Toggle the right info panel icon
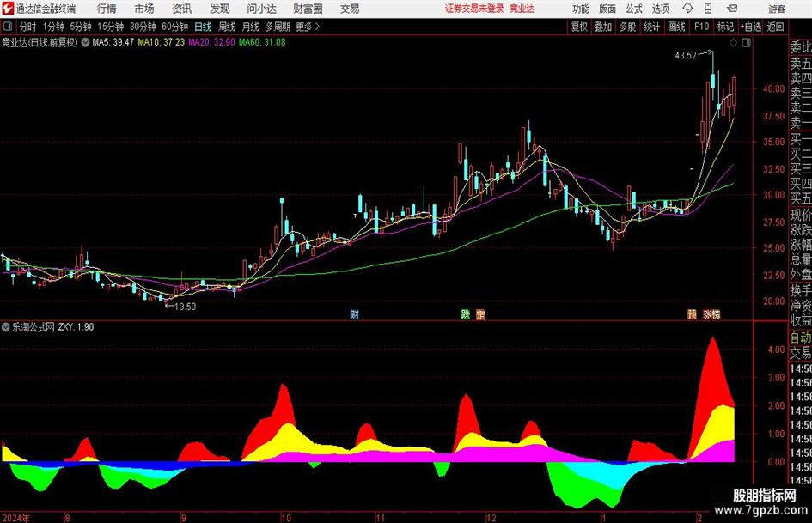This screenshot has height=523, width=812. pyautogui.click(x=746, y=43)
